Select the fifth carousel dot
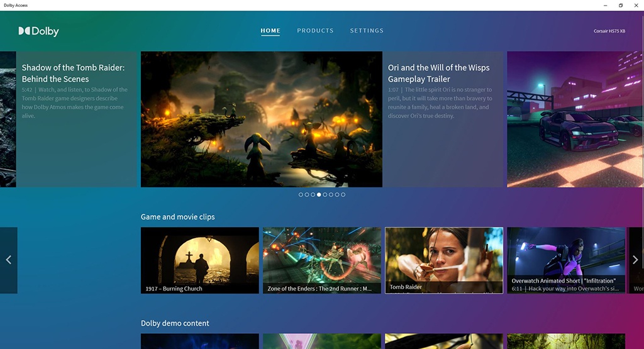 (325, 194)
